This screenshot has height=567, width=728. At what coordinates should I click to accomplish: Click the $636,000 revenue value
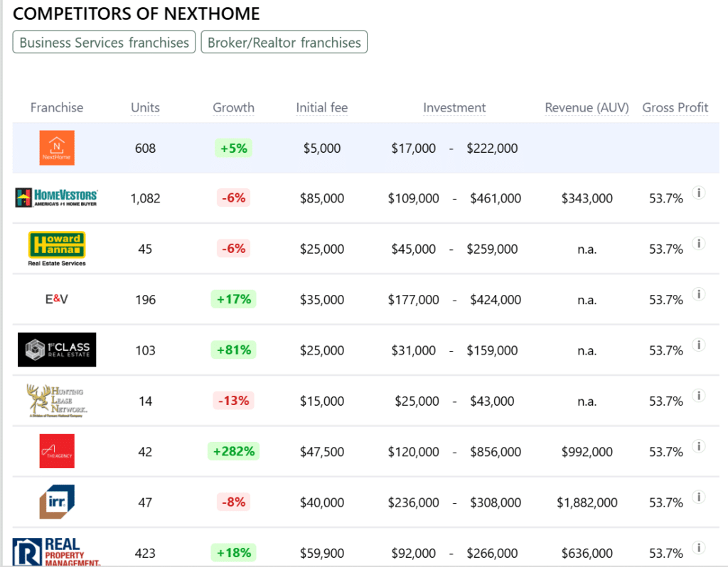[x=587, y=553]
